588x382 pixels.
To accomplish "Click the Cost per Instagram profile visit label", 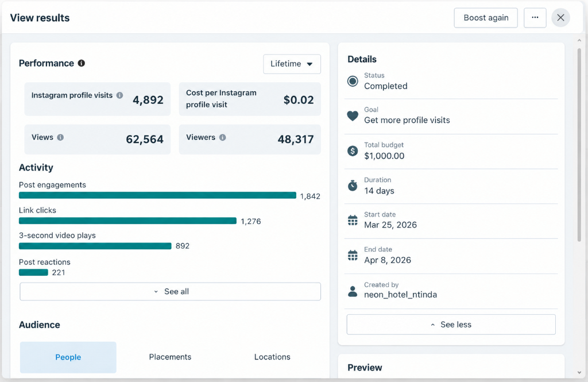I will click(221, 99).
